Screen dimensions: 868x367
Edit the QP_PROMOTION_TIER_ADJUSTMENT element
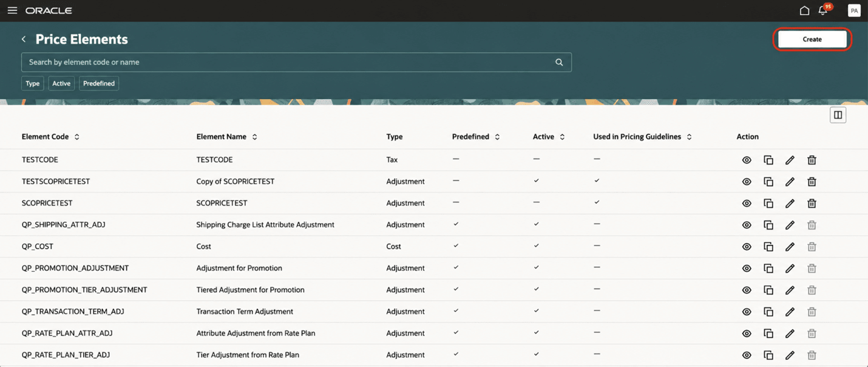click(x=790, y=290)
